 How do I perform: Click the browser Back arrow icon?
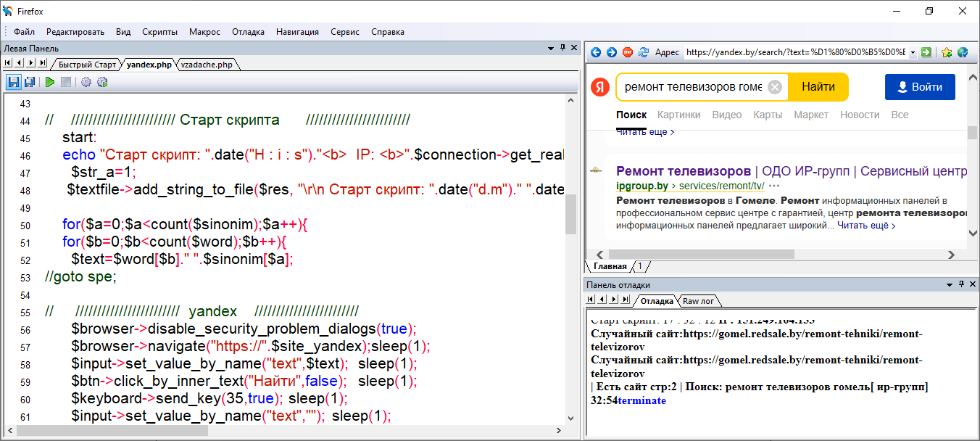coord(596,52)
